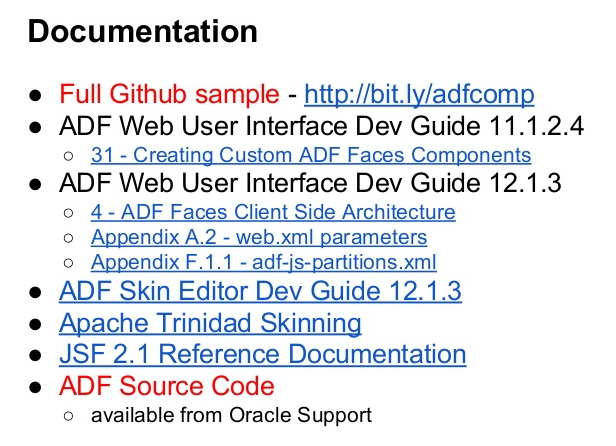Image resolution: width=616 pixels, height=446 pixels.
Task: Open ADF Skin Editor Dev Guide 12.1.3
Action: coord(260,292)
